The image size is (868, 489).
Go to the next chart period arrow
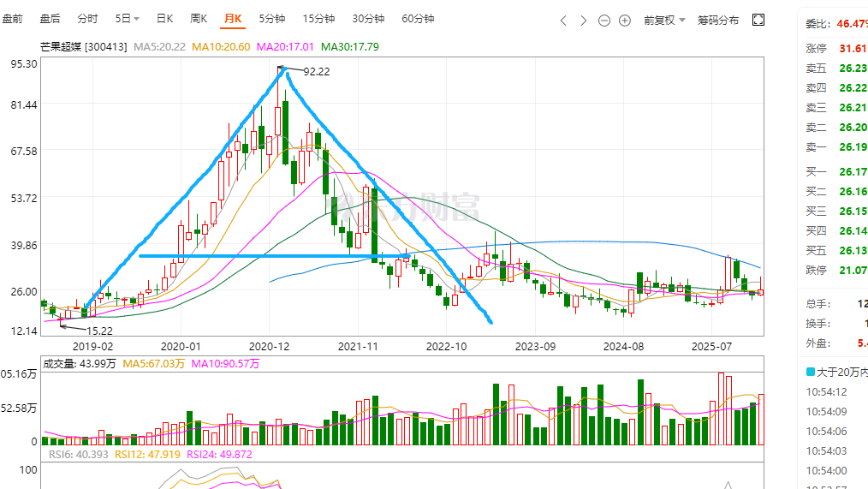coord(584,21)
